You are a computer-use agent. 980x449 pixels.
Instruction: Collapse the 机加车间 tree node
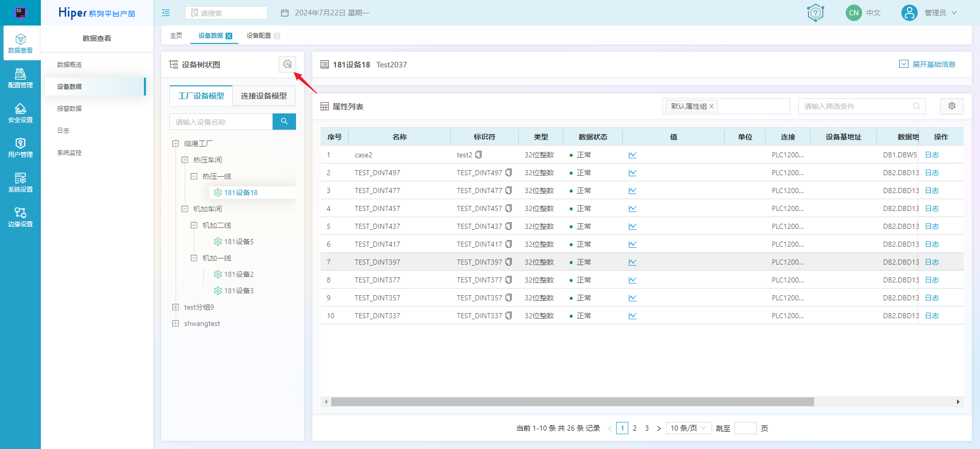(x=185, y=209)
